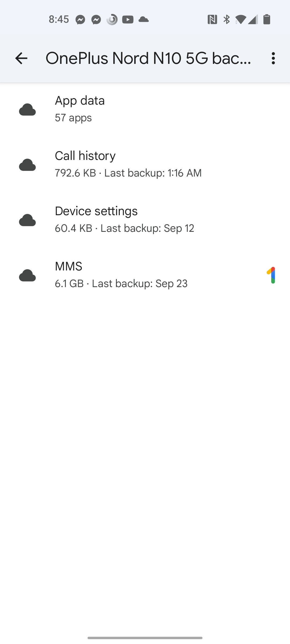Viewport: 290px width, 644px height.
Task: Tap the OnePlus Nord N10 5G title
Action: [148, 58]
